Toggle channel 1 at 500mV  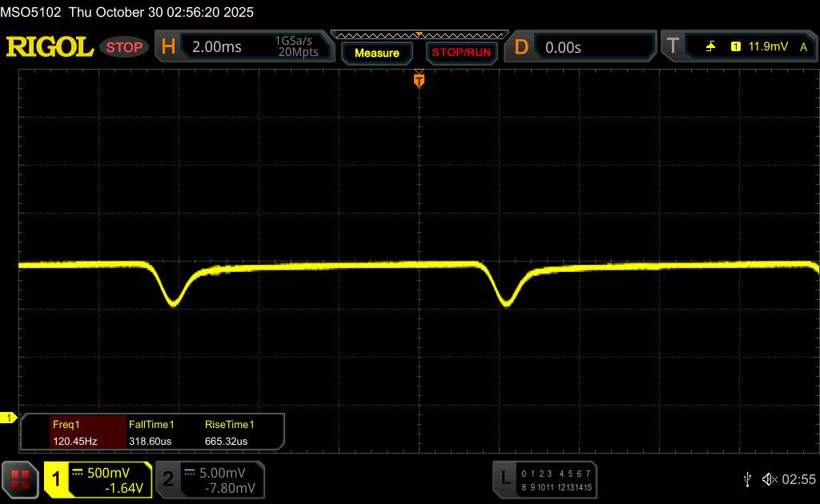click(x=98, y=479)
